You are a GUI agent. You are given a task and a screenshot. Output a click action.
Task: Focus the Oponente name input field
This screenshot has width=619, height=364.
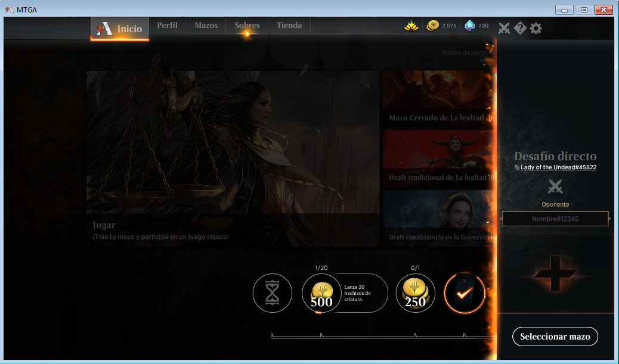[555, 219]
